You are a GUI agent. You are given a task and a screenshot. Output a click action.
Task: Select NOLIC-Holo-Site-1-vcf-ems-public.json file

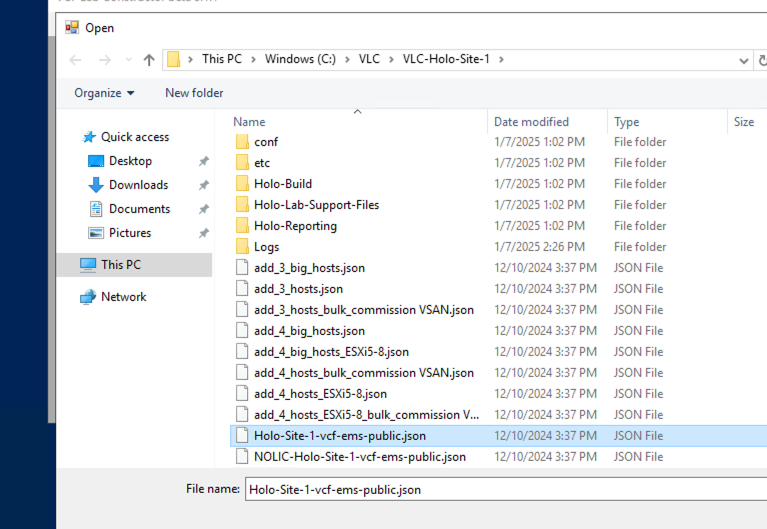pyautogui.click(x=359, y=457)
